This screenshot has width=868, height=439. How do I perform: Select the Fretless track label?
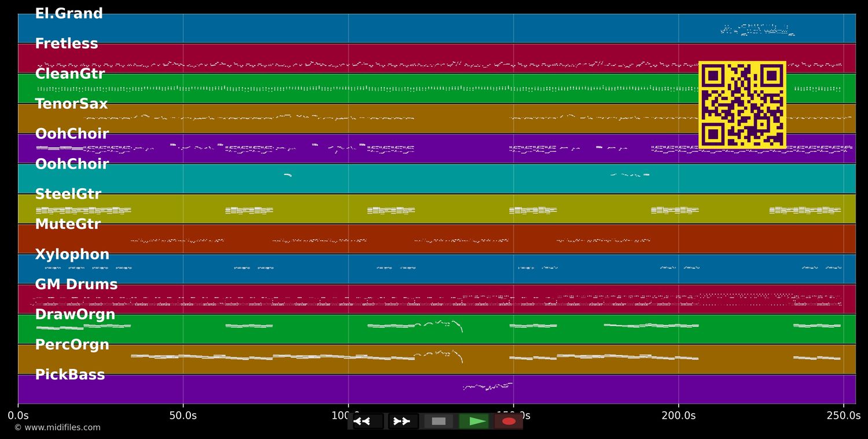pos(67,43)
